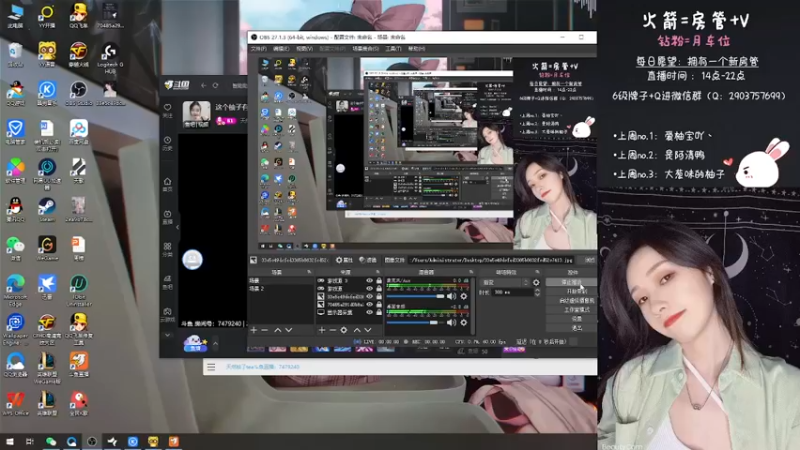Toggle lock on 游戏源 3 source
Screen dimensions: 800x450
click(379, 281)
